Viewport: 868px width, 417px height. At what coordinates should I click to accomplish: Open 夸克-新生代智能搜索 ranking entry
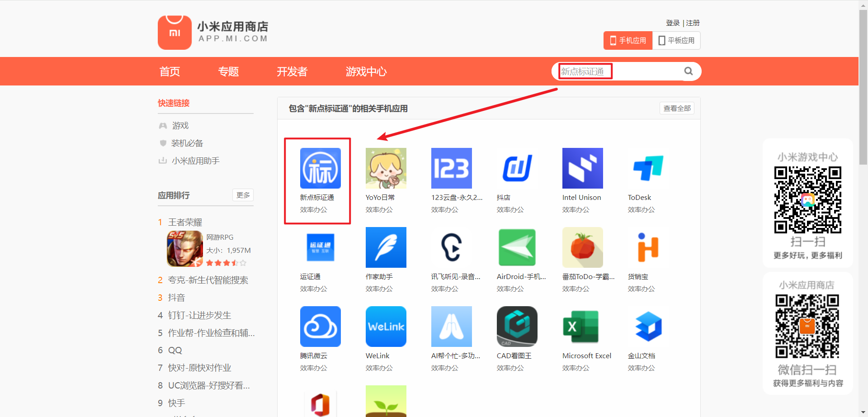(208, 280)
